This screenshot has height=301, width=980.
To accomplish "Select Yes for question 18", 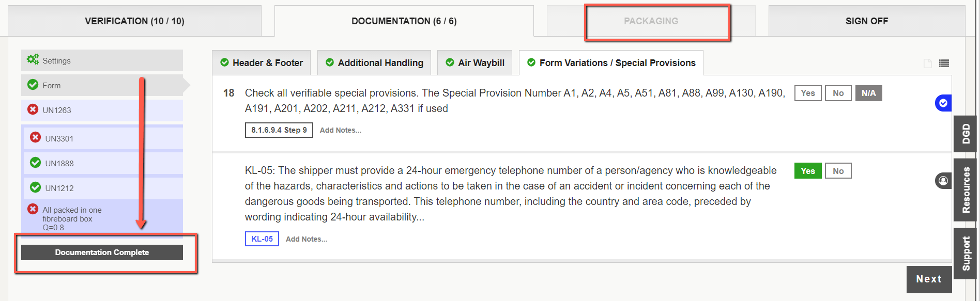I will click(808, 93).
